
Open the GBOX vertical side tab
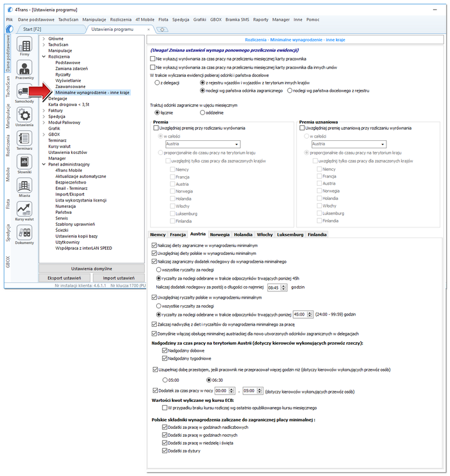click(8, 262)
